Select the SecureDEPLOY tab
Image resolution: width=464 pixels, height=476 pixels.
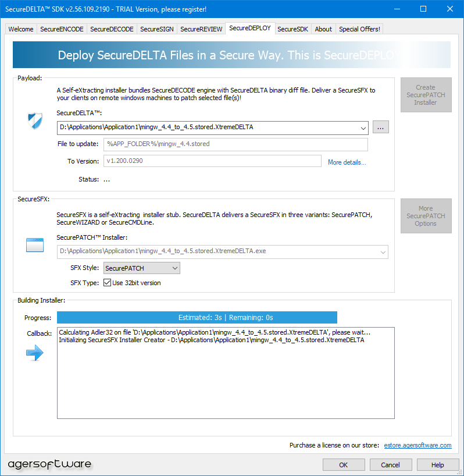coord(250,29)
